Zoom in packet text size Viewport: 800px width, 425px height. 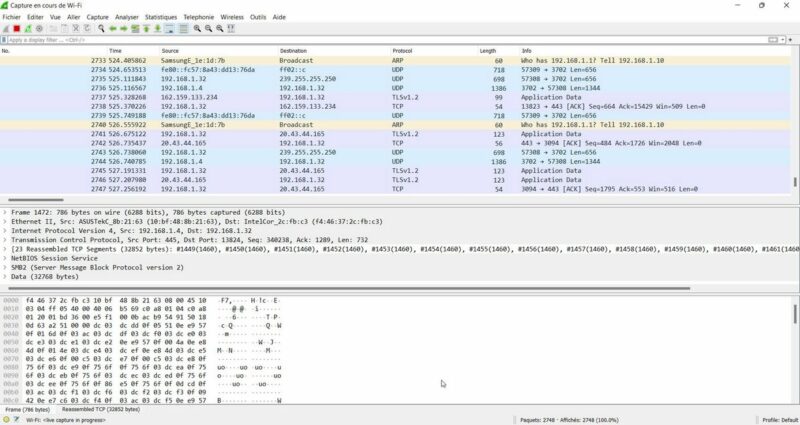(x=197, y=29)
